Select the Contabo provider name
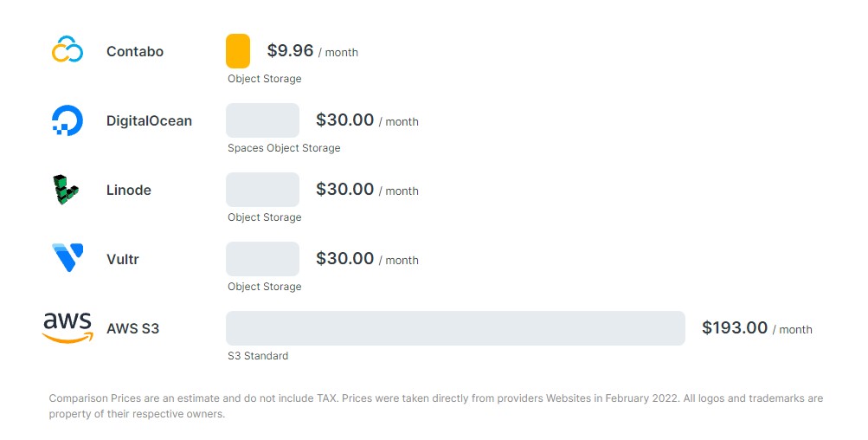This screenshot has width=868, height=440. click(135, 52)
